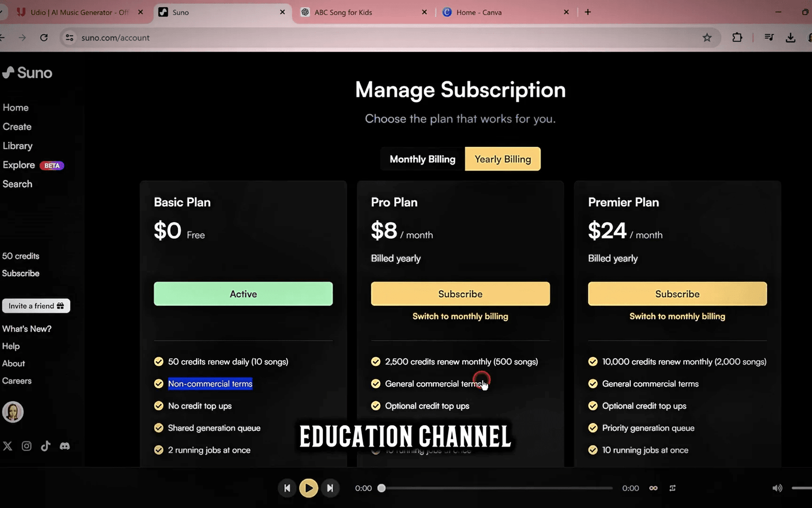The height and width of the screenshot is (508, 812).
Task: Click the Active button on Basic Plan
Action: [243, 294]
